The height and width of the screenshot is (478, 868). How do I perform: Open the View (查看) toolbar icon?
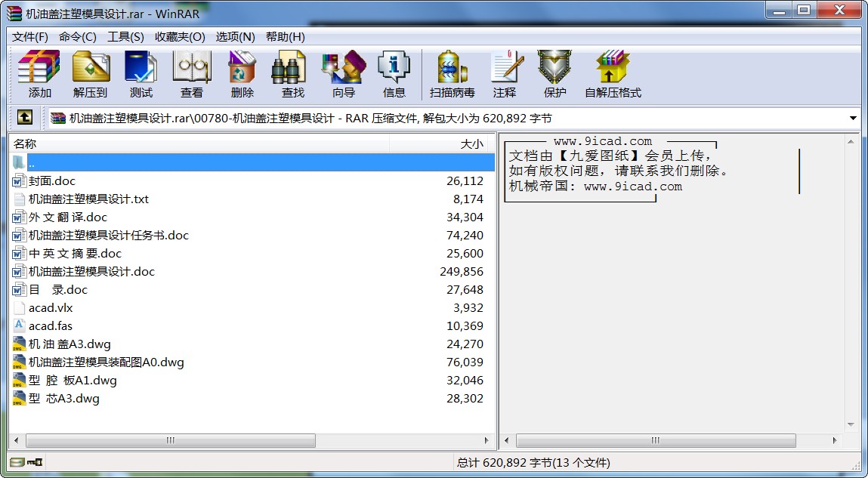point(192,74)
